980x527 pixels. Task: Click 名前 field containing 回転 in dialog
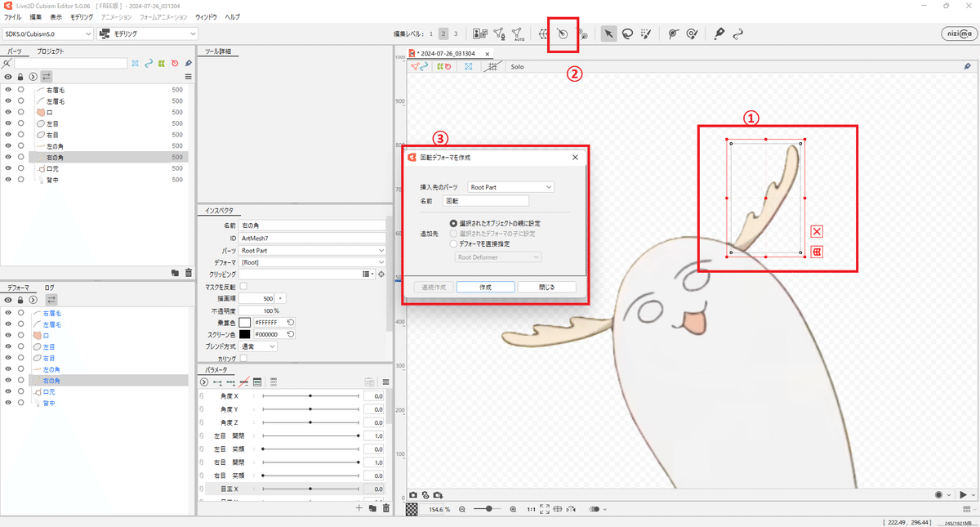[485, 200]
